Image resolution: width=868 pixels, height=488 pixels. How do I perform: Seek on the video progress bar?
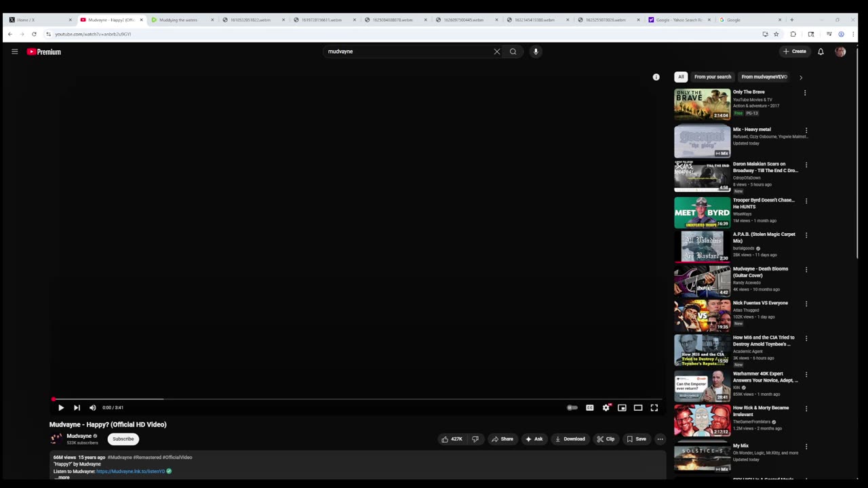point(357,399)
